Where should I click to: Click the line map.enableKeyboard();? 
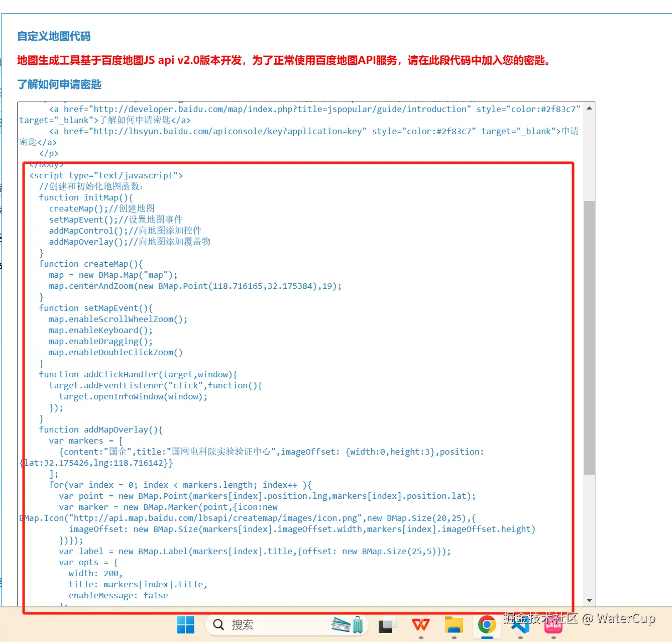coord(101,330)
